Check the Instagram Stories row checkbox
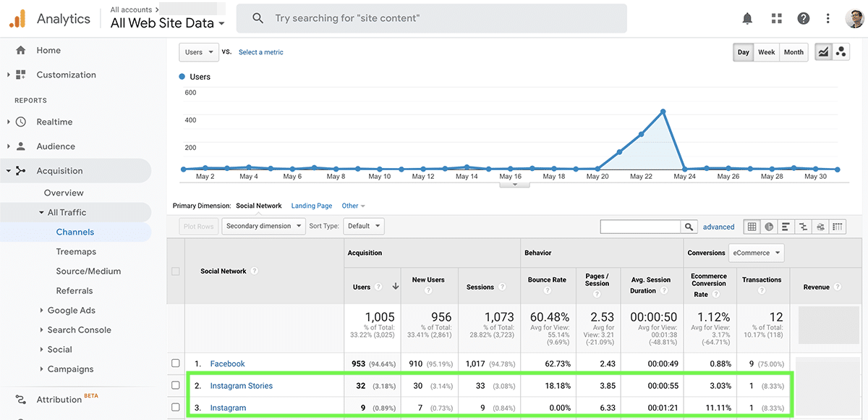 (x=176, y=385)
